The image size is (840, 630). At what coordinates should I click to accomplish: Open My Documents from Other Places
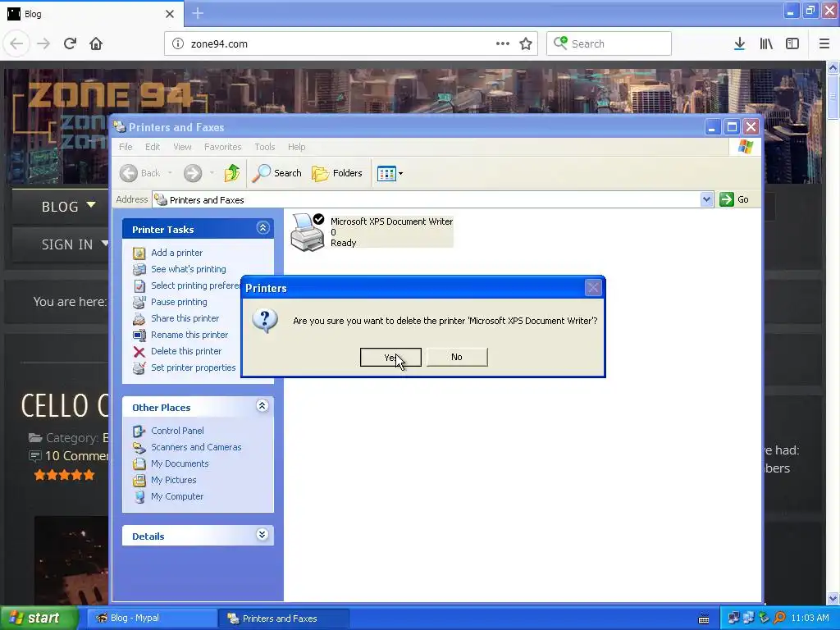(180, 463)
